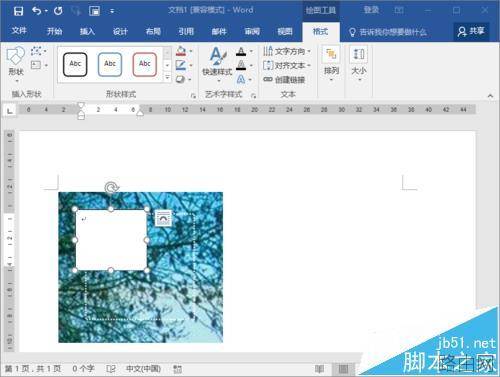This screenshot has height=377, width=500.
Task: Click the Undo arrow icon
Action: tap(37, 11)
